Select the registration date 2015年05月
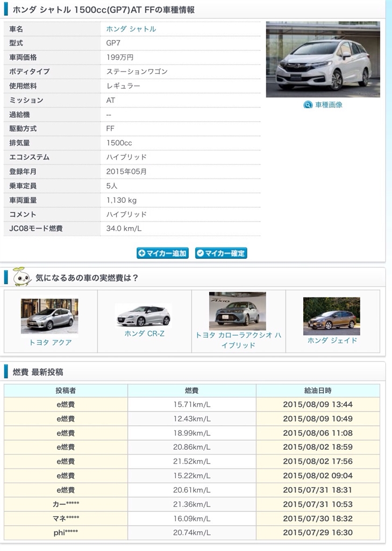Screen dimensions: 392x551 pos(126,172)
